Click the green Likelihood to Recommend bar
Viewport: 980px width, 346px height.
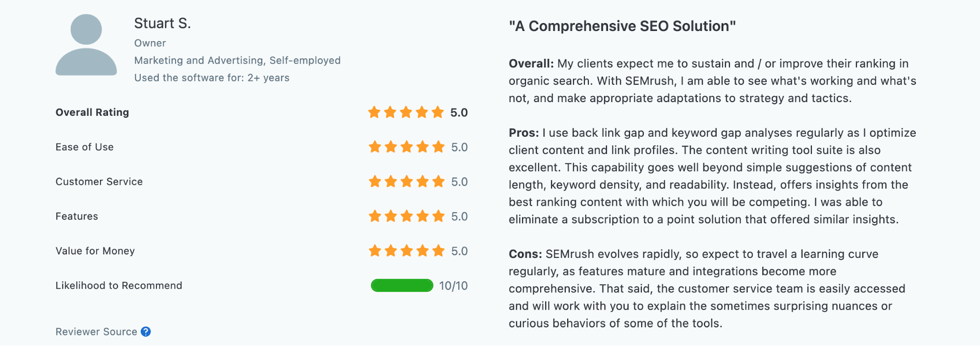tap(402, 285)
